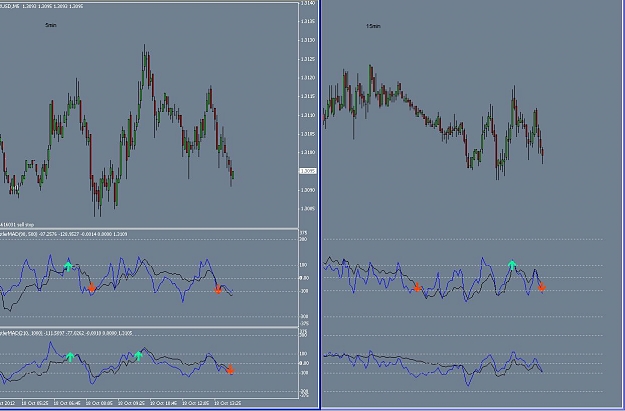Click the "15min" chart label
The width and height of the screenshot is (625, 411).
pos(373,26)
